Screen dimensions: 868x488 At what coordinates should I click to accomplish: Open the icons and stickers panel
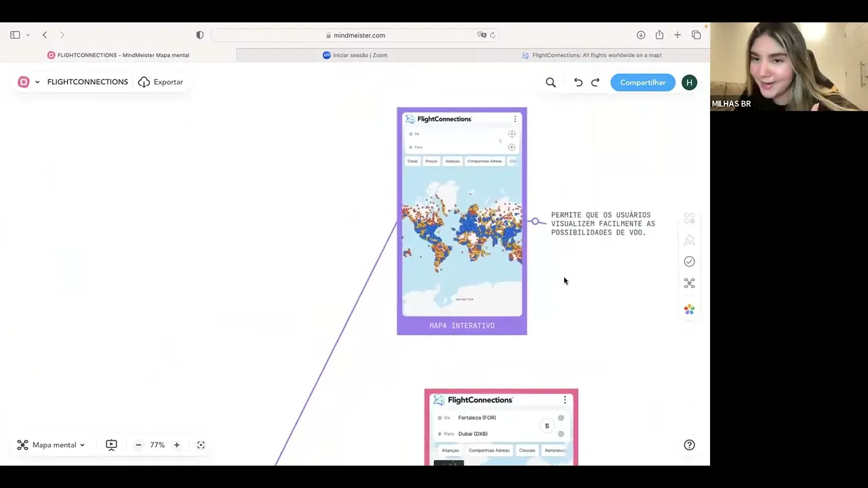[x=689, y=218]
